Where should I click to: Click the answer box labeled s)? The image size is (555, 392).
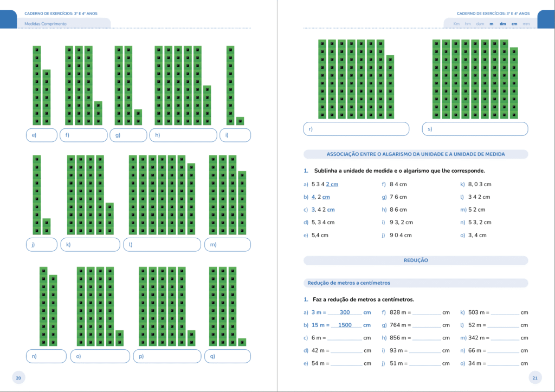475,129
